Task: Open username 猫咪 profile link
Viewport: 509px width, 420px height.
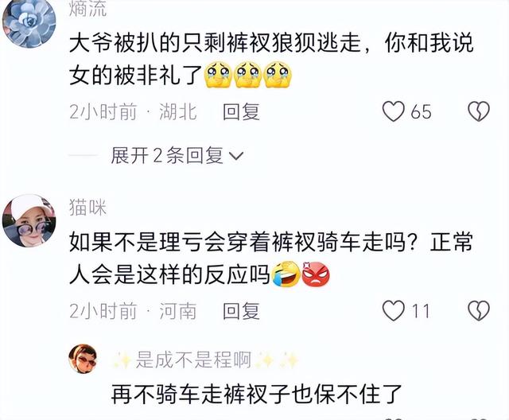Action: (87, 208)
